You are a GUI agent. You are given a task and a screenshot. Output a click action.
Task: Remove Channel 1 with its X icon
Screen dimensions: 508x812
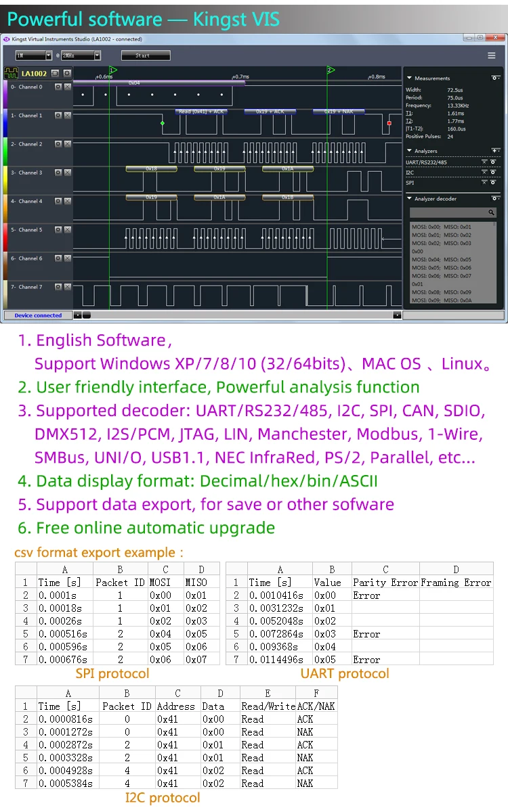pos(67,116)
